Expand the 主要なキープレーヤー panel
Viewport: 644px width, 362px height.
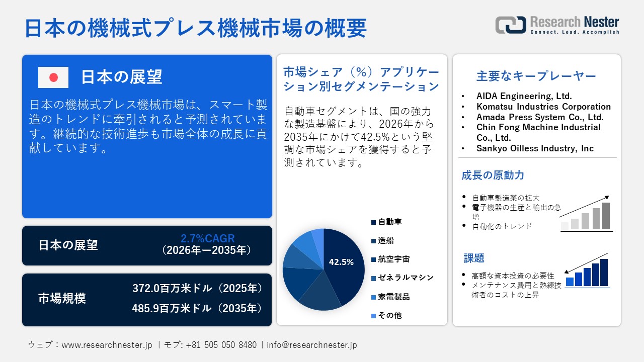pyautogui.click(x=536, y=75)
